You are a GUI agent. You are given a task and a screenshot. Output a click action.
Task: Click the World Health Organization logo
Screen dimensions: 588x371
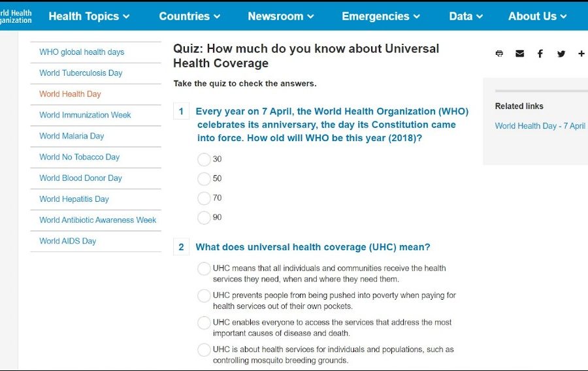point(16,16)
